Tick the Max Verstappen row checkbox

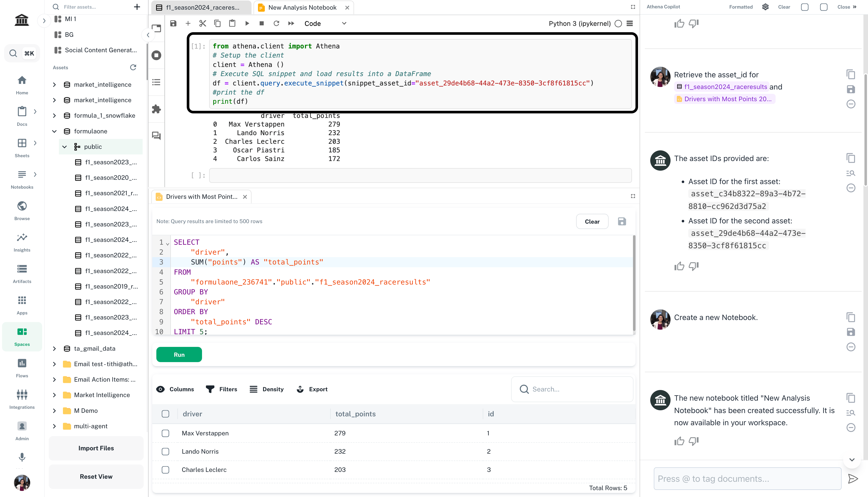[x=165, y=433]
